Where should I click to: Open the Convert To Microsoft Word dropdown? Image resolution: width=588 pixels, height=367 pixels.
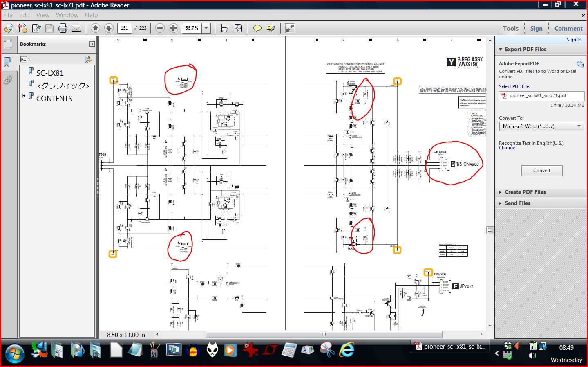pyautogui.click(x=541, y=126)
